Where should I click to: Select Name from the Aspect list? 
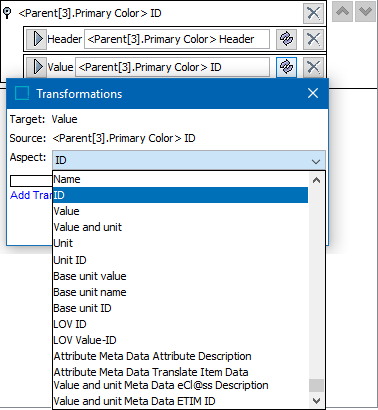click(x=180, y=179)
